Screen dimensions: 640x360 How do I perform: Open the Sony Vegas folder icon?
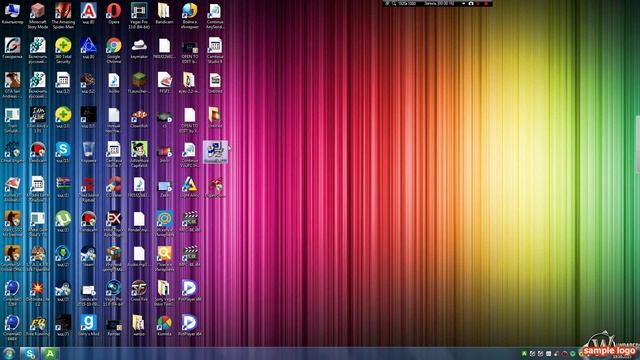tap(164, 292)
